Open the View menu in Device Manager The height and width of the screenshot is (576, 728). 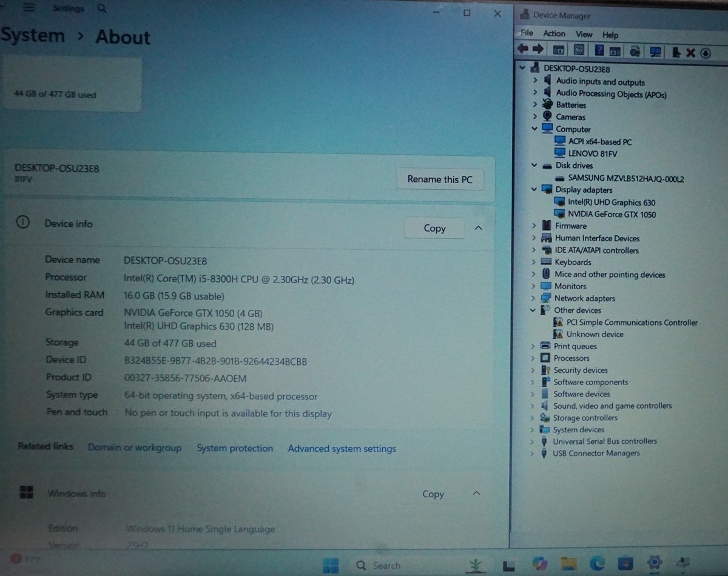coord(584,35)
